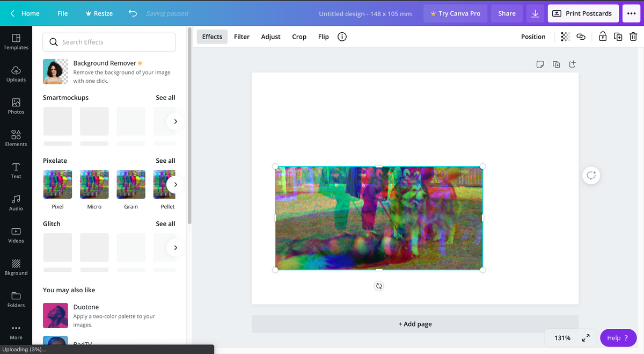Duplicate the current page using page icon
The width and height of the screenshot is (644, 354).
click(x=556, y=64)
